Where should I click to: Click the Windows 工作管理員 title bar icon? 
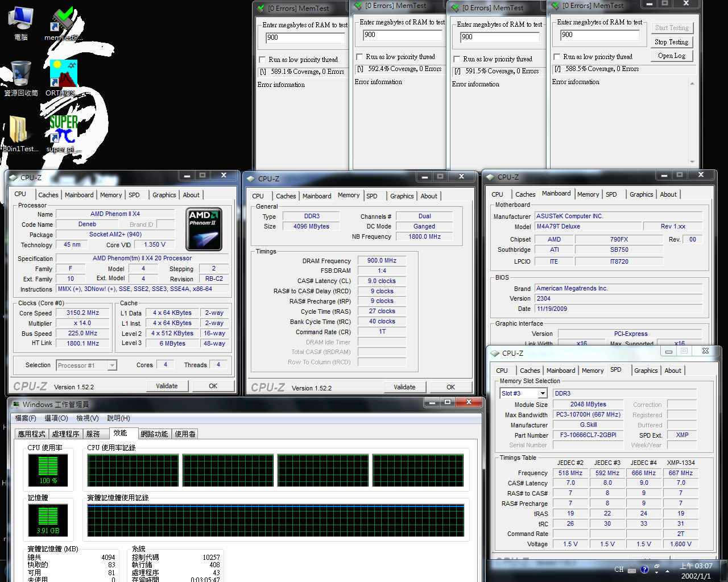click(x=15, y=404)
